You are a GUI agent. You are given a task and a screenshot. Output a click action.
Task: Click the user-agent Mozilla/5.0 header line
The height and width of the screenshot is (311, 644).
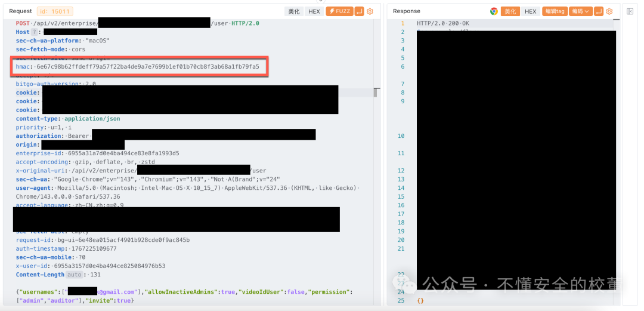(187, 187)
